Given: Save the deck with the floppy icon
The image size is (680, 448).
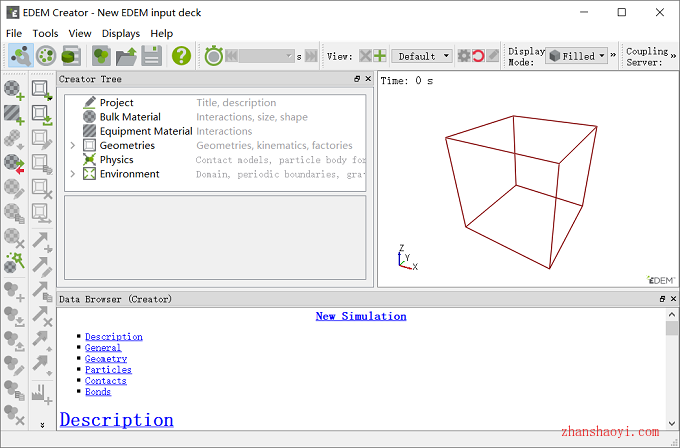Looking at the screenshot, I should (151, 56).
